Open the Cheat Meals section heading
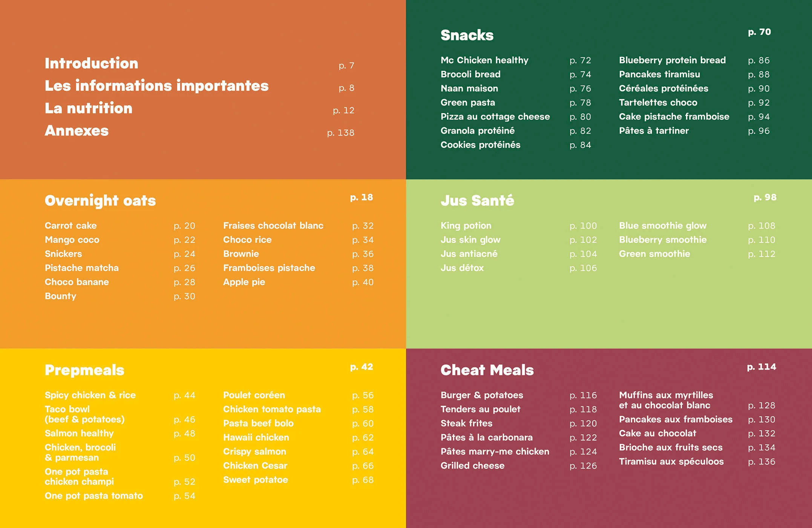812x528 pixels. 487,370
